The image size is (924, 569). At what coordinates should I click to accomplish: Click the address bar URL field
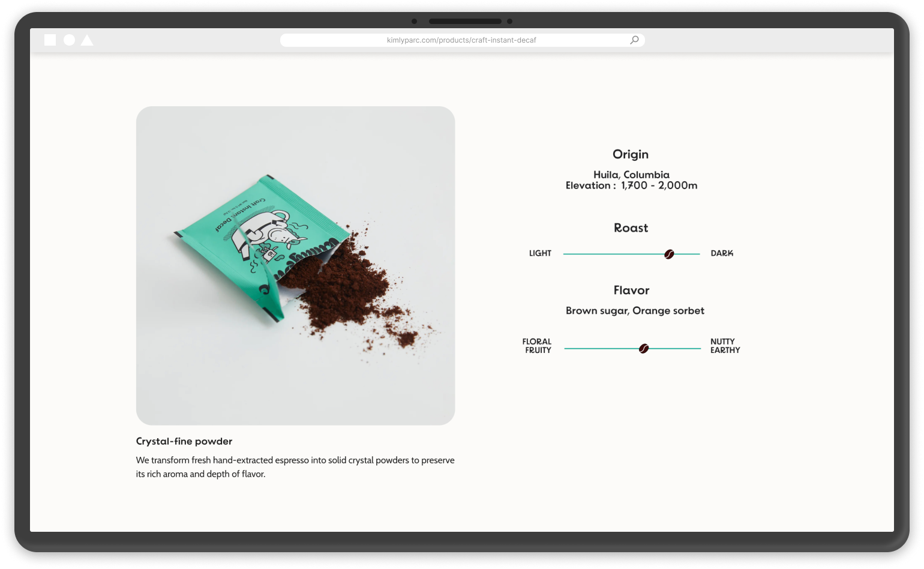pyautogui.click(x=462, y=40)
